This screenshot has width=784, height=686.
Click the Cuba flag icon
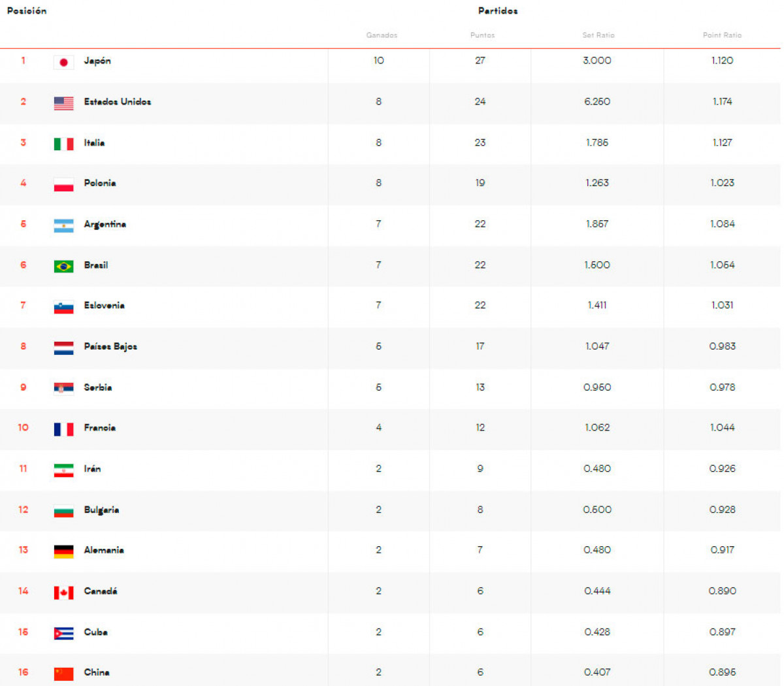[x=63, y=633]
